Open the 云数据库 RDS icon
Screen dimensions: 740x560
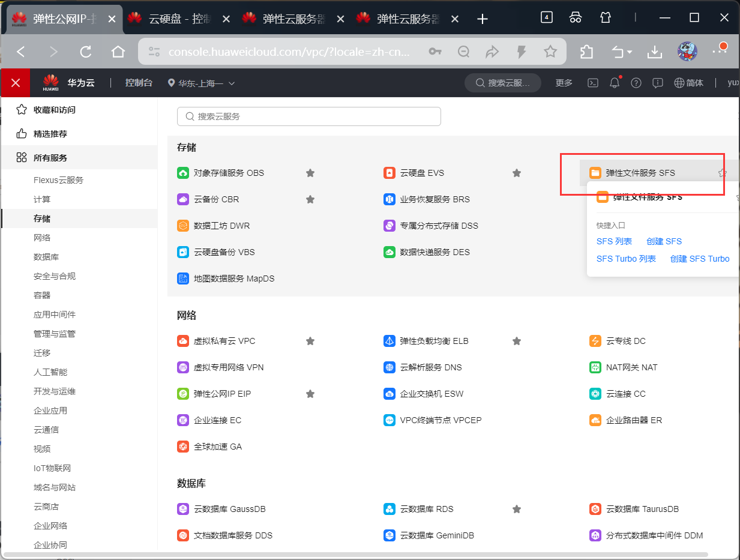point(390,509)
